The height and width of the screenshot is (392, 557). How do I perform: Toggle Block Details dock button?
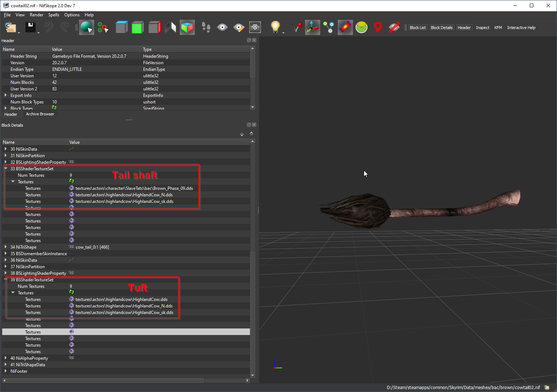[x=441, y=28]
